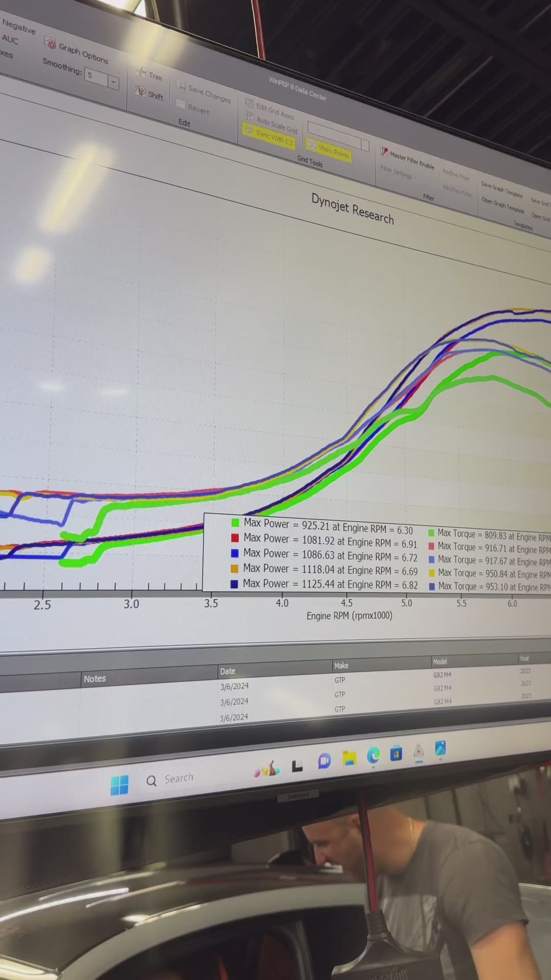Select the last 3/6/2024 date row
This screenshot has width=551, height=980.
click(234, 718)
